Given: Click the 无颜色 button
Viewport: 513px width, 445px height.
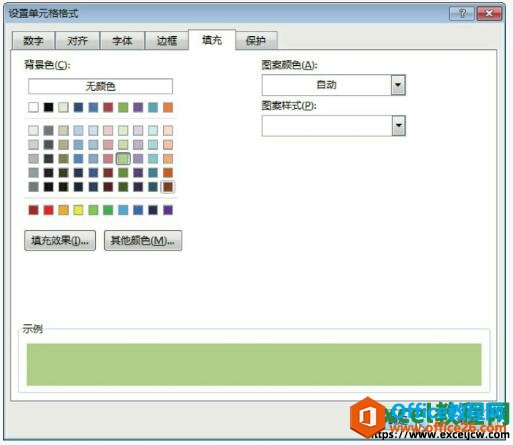Looking at the screenshot, I should pos(100,86).
